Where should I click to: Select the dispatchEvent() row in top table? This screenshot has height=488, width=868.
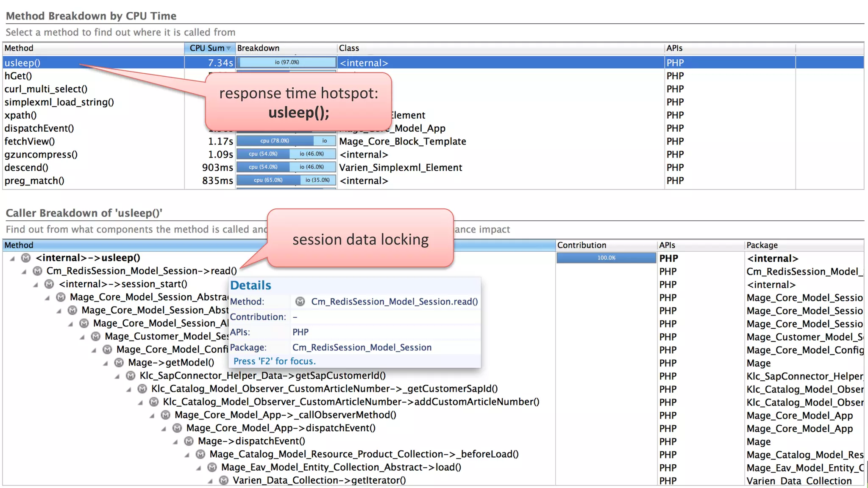click(x=433, y=128)
